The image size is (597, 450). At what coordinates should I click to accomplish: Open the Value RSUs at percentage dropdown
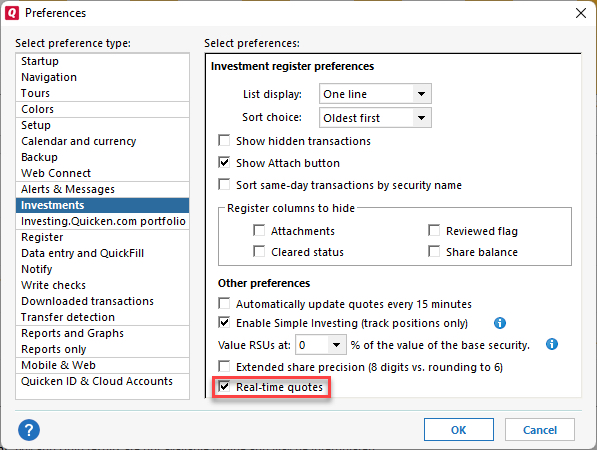point(321,345)
